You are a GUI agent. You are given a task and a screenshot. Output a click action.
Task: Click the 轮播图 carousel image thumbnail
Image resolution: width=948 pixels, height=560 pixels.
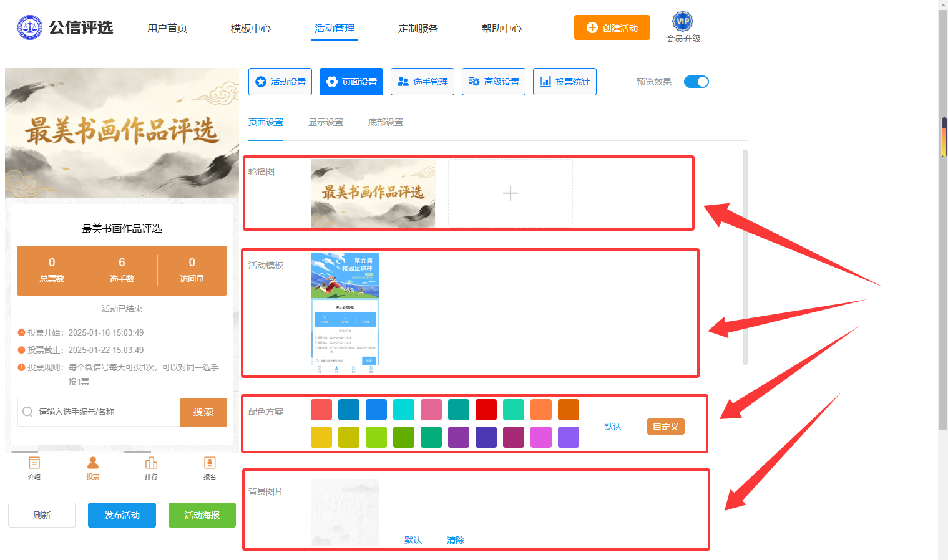[373, 193]
